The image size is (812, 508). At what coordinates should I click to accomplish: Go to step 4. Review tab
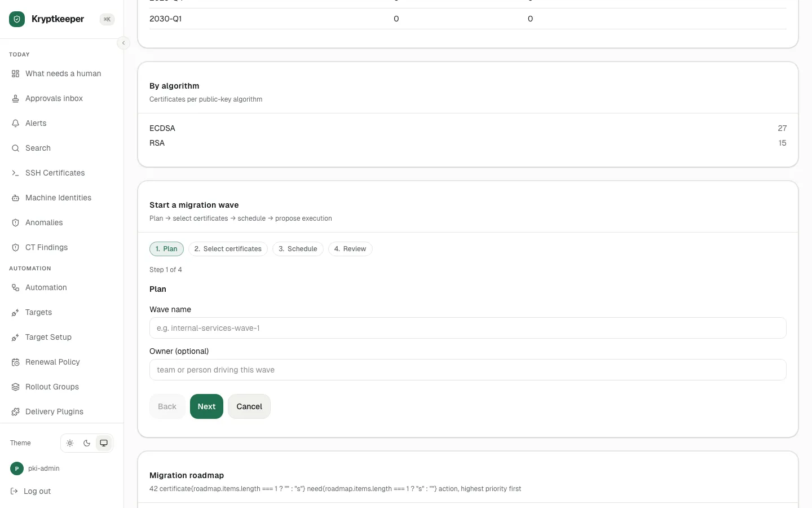350,249
